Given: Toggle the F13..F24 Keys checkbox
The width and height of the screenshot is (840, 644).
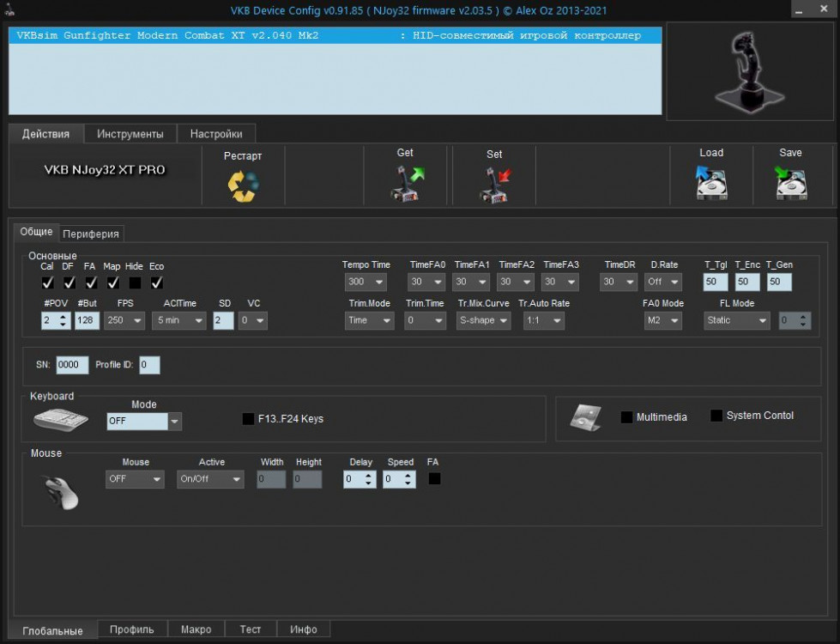Looking at the screenshot, I should point(247,419).
